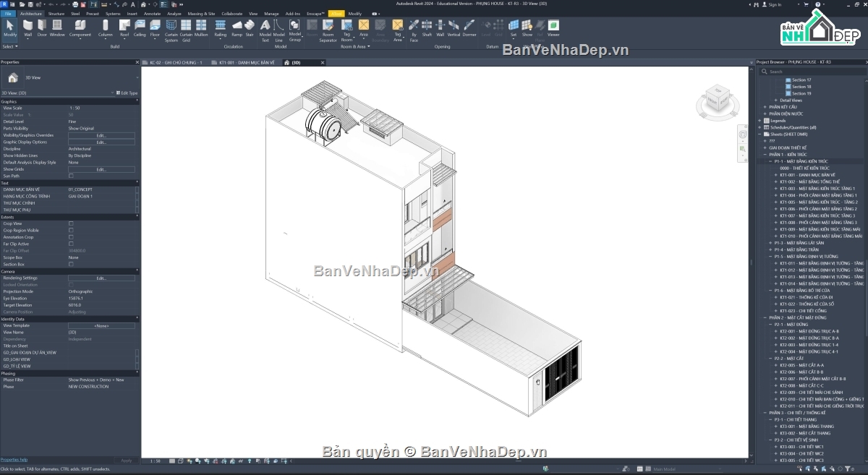Select the Shaft opening tool
The height and width of the screenshot is (475, 868).
tap(427, 28)
